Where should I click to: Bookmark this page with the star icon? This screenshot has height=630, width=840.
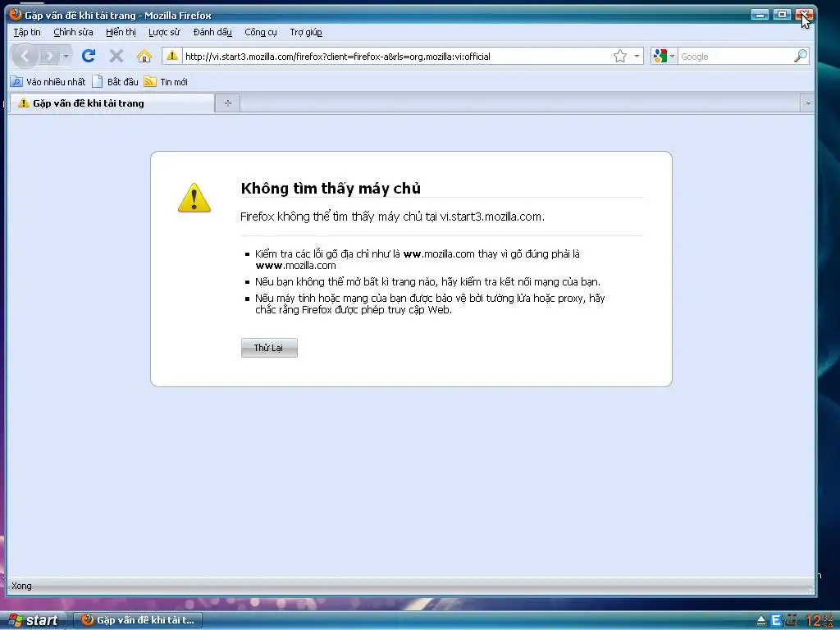(x=620, y=56)
